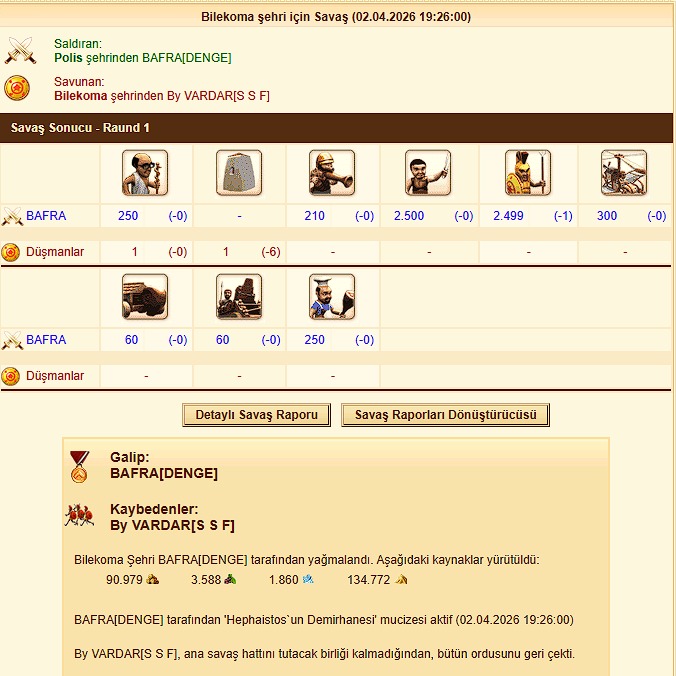676x676 pixels.
Task: Click the slinger unit icon
Action: pyautogui.click(x=428, y=173)
